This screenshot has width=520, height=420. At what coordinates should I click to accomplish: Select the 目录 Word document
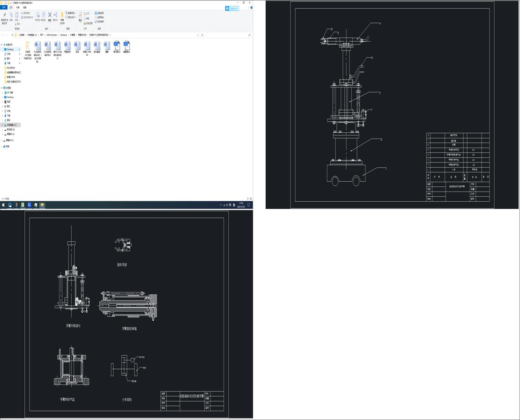[x=77, y=47]
